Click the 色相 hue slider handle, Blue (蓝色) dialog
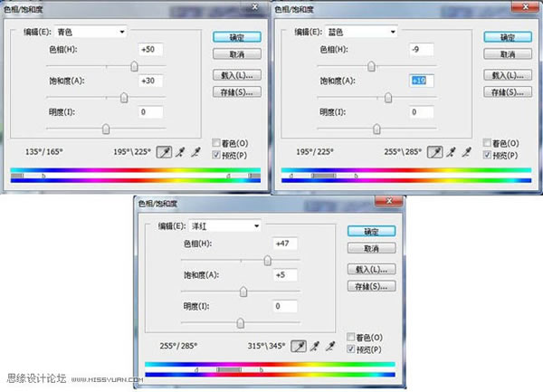 coord(371,66)
